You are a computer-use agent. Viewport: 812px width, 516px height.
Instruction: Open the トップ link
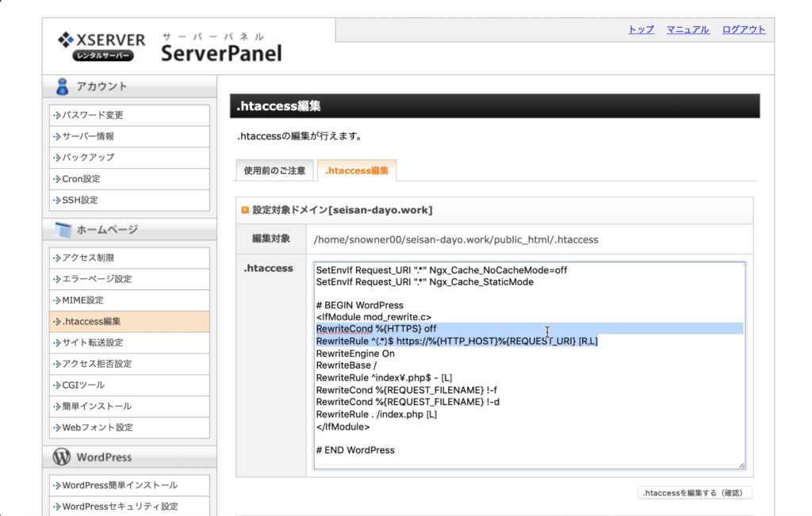point(641,29)
